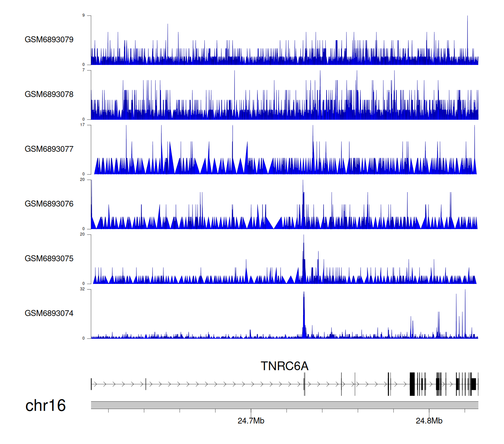This screenshot has height=444, width=504.
Task: Click the leftmost exon of TNRC6A gene
Action: (91, 384)
